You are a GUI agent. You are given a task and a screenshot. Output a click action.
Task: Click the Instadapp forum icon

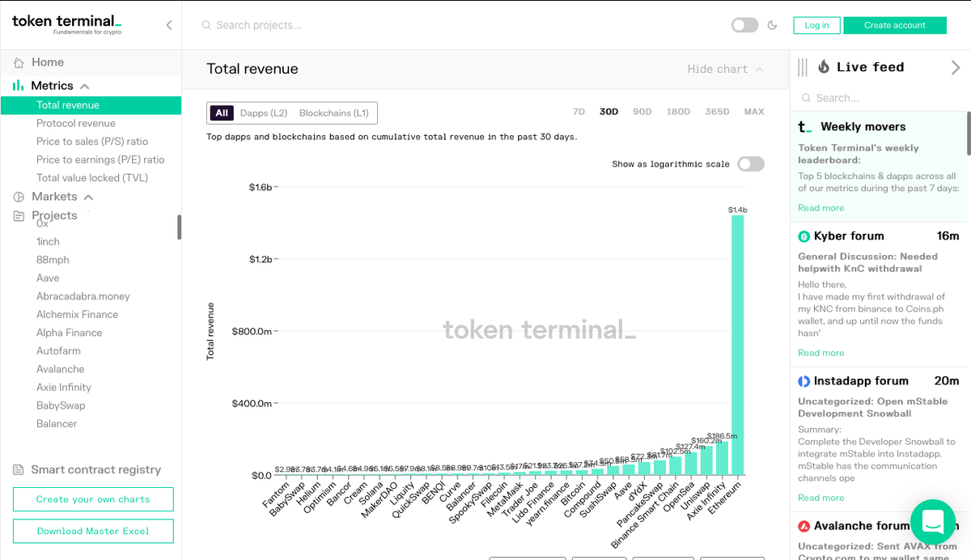pos(804,381)
